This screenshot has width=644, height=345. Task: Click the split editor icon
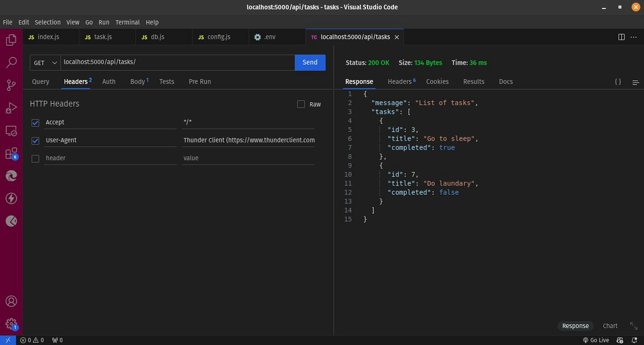click(x=621, y=37)
